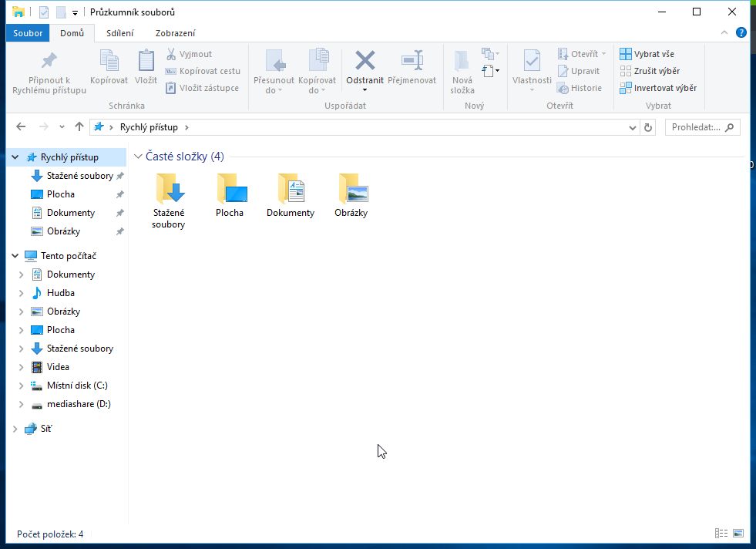The width and height of the screenshot is (756, 549).
Task: Click Počet položek: 4 status text
Action: (x=50, y=534)
